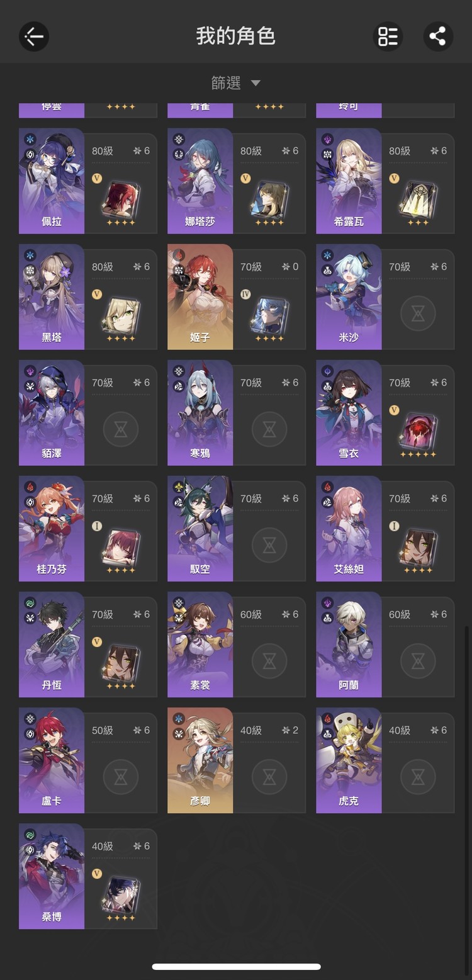Switch to list view layout icon
This screenshot has width=472, height=980.
click(x=388, y=37)
